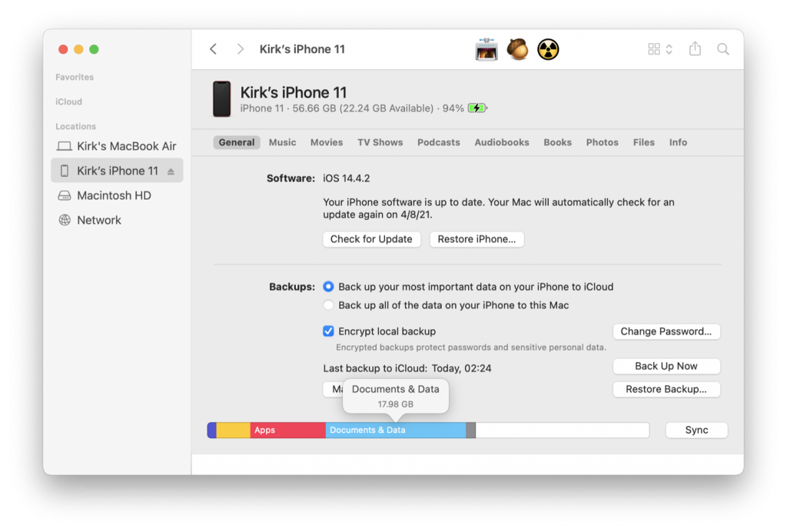The height and width of the screenshot is (532, 787).
Task: Click Check for Update
Action: click(371, 239)
